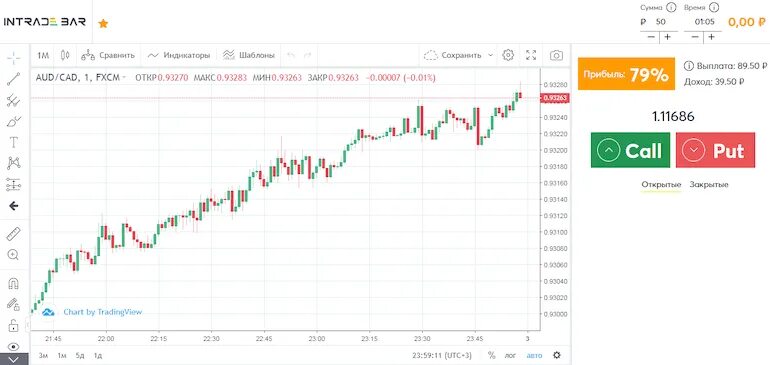
Task: Open the 1M timeframe interval dropdown
Action: (43, 55)
